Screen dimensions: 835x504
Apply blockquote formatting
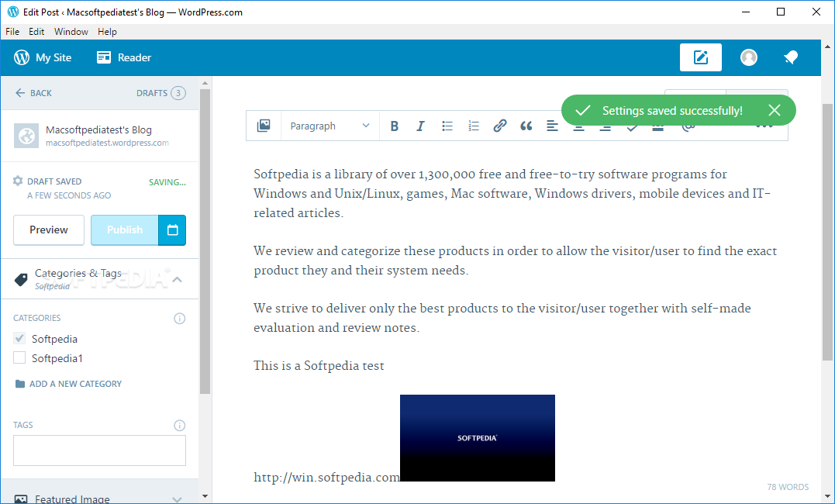pyautogui.click(x=526, y=126)
